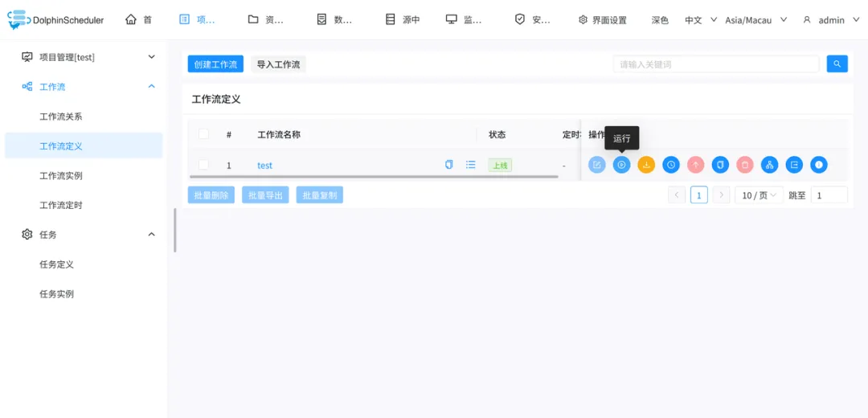Go to 工作流关系 in sidebar
Image resolution: width=868 pixels, height=418 pixels.
point(61,117)
